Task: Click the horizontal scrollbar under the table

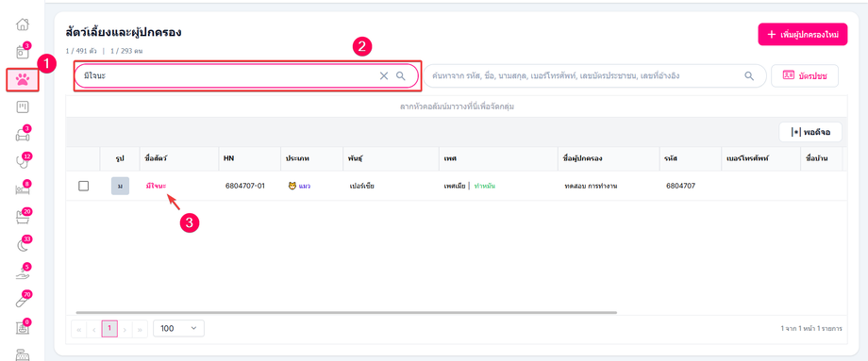Action: [x=346, y=312]
